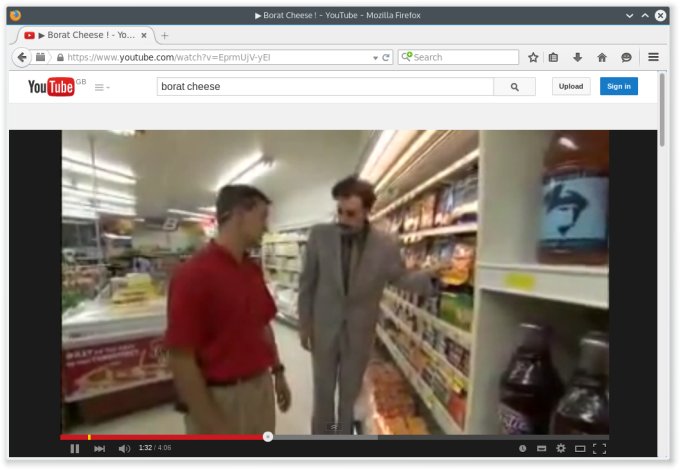680x470 pixels.
Task: Toggle the subtitles button
Action: click(541, 448)
